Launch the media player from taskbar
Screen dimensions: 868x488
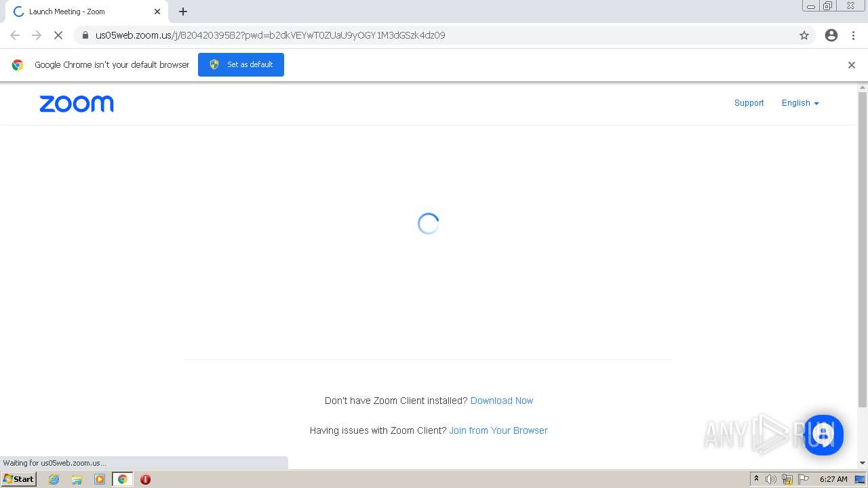pos(100,479)
